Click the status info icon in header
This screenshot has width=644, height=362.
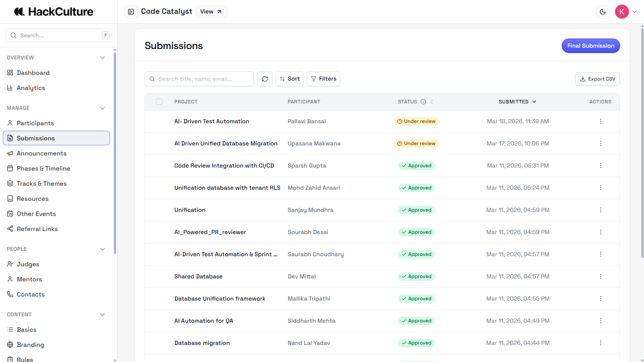point(423,102)
